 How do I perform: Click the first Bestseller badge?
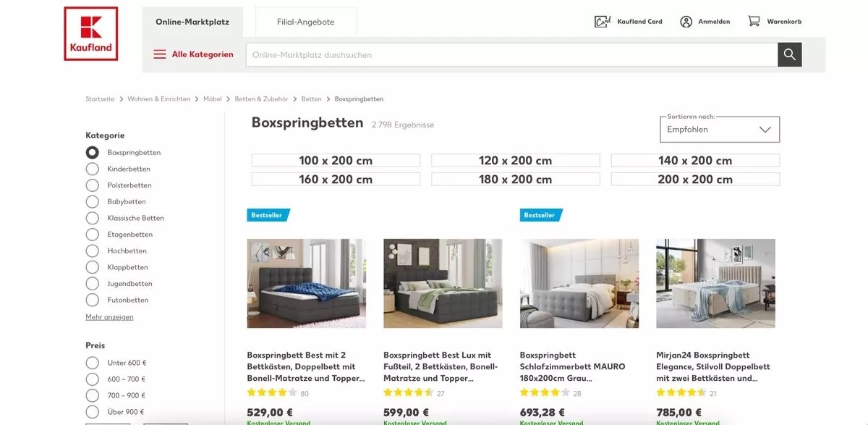(268, 215)
